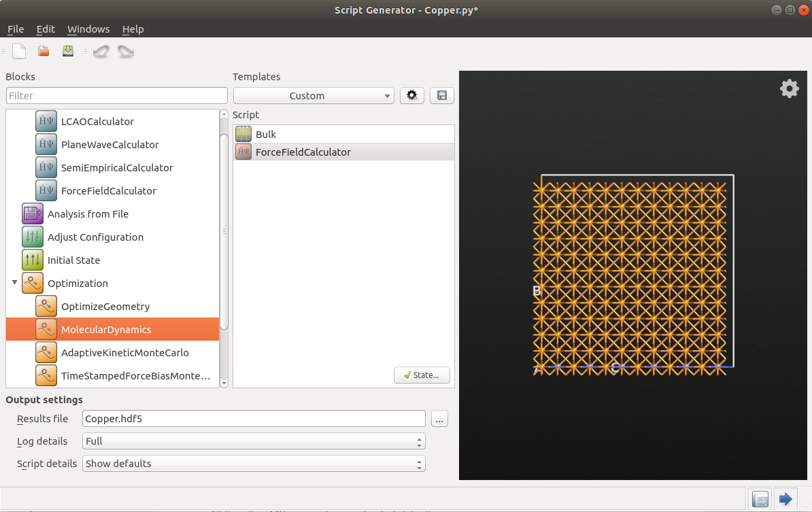
Task: Click the Bulk icon in Script panel
Action: [243, 134]
